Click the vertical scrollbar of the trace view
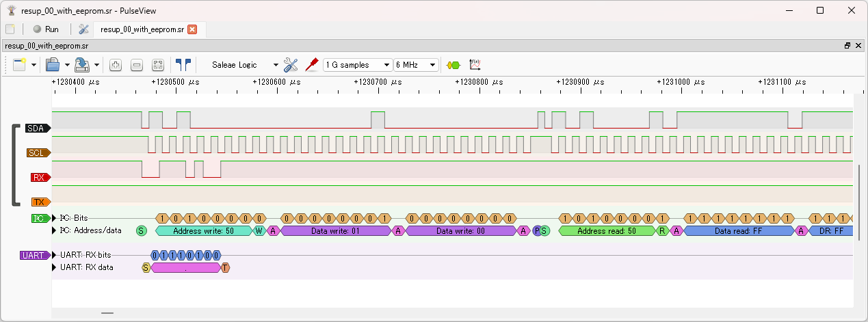868x322 pixels. tap(860, 202)
